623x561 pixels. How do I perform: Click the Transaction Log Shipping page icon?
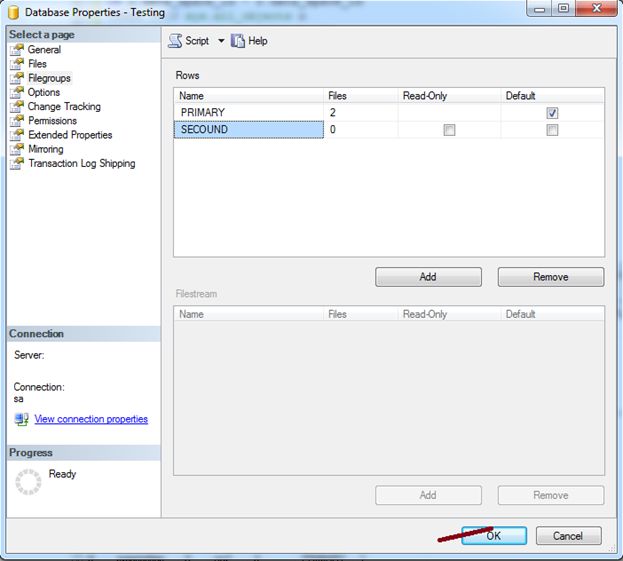pyautogui.click(x=17, y=164)
